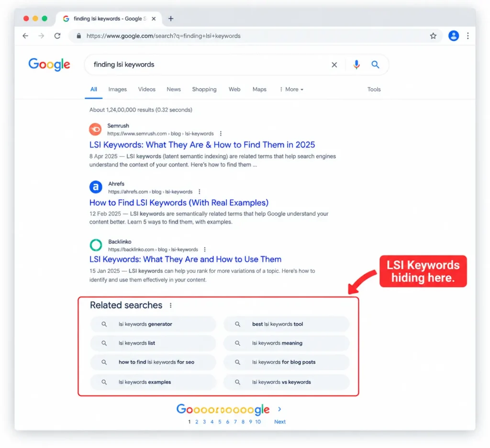This screenshot has width=490, height=448.
Task: Click magnifier beside best lsi keywords tool
Action: point(237,324)
